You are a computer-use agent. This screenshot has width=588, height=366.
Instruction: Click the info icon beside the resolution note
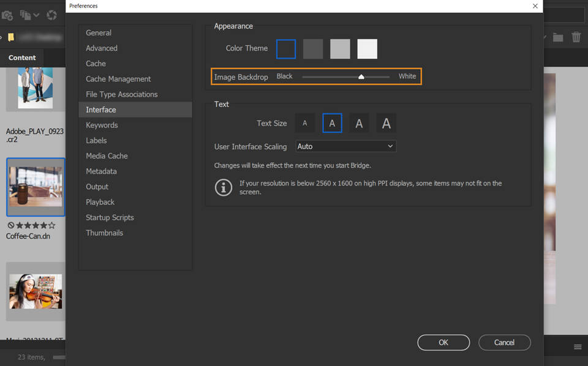(224, 187)
